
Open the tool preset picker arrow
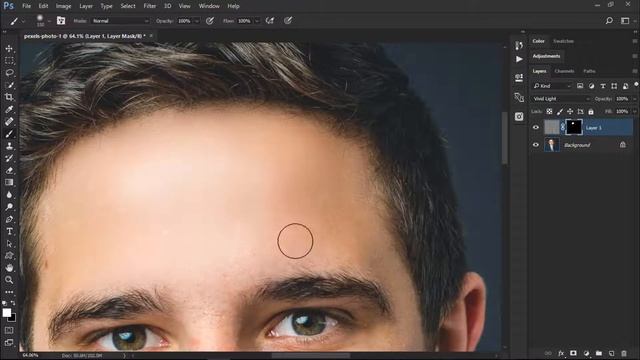point(23,20)
